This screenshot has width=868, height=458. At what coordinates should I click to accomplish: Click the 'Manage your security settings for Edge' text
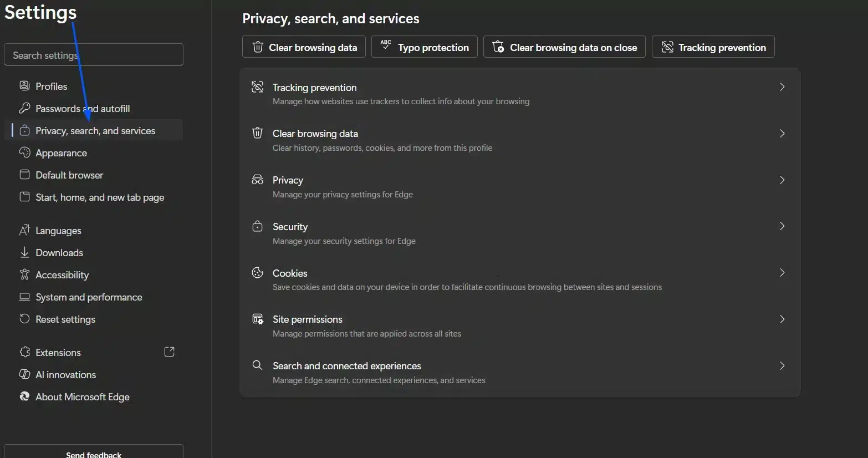click(344, 241)
